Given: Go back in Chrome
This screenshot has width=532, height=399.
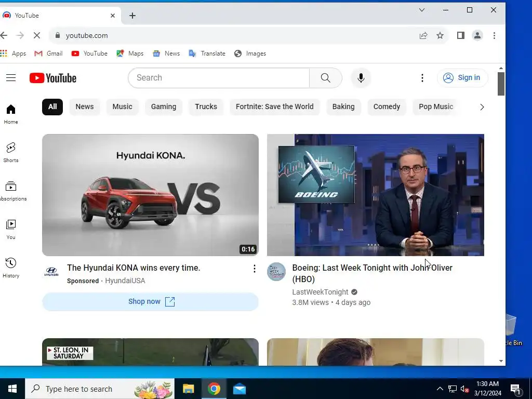Looking at the screenshot, I should (x=4, y=35).
